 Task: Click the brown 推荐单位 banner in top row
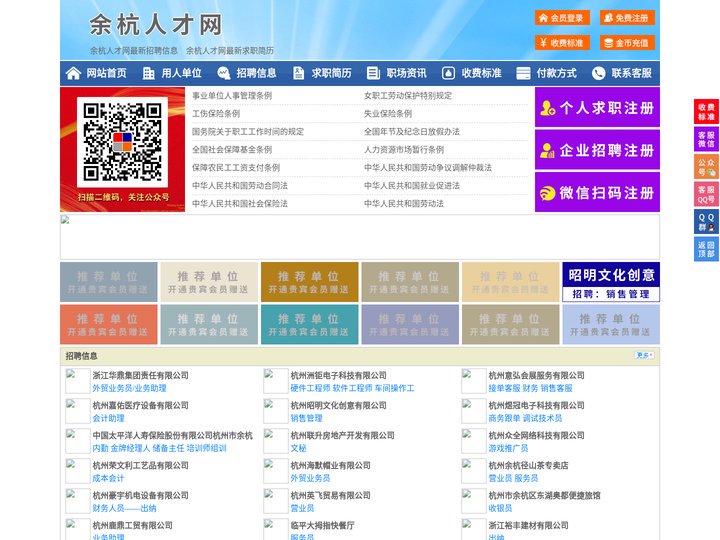point(309,282)
